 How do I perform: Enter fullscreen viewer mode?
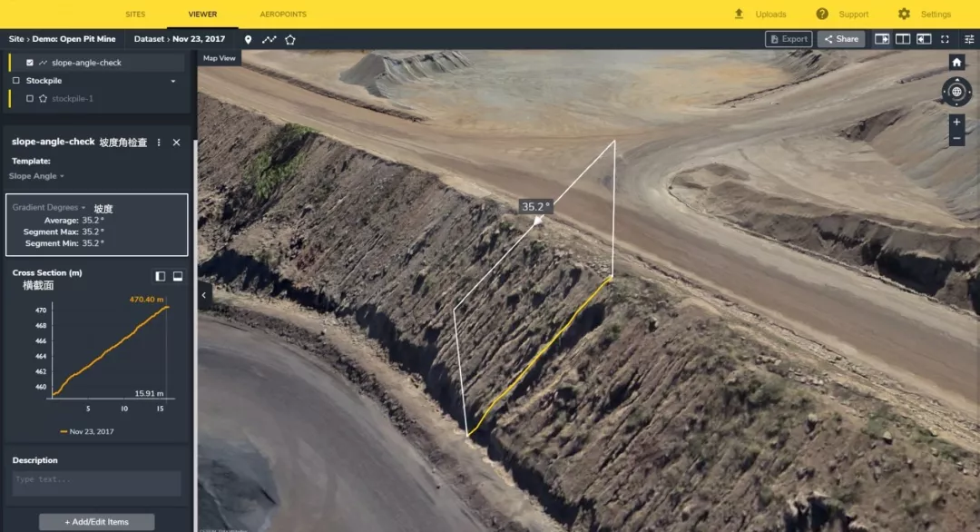point(946,39)
